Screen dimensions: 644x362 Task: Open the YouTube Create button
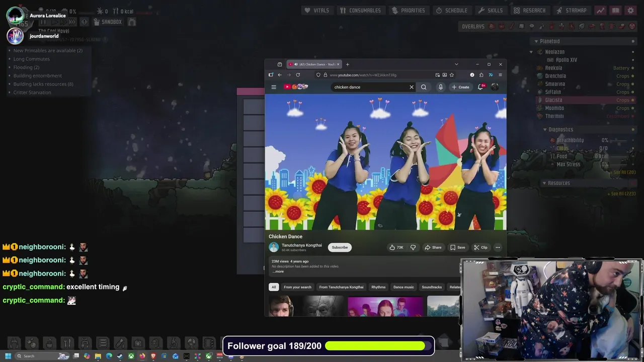point(460,87)
